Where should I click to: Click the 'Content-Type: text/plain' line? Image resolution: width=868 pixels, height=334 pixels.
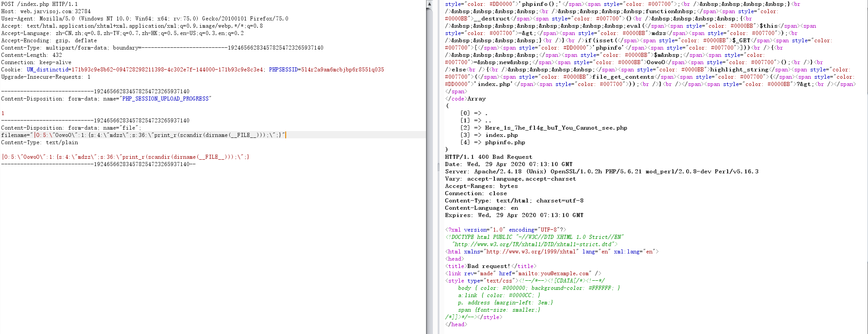click(40, 142)
